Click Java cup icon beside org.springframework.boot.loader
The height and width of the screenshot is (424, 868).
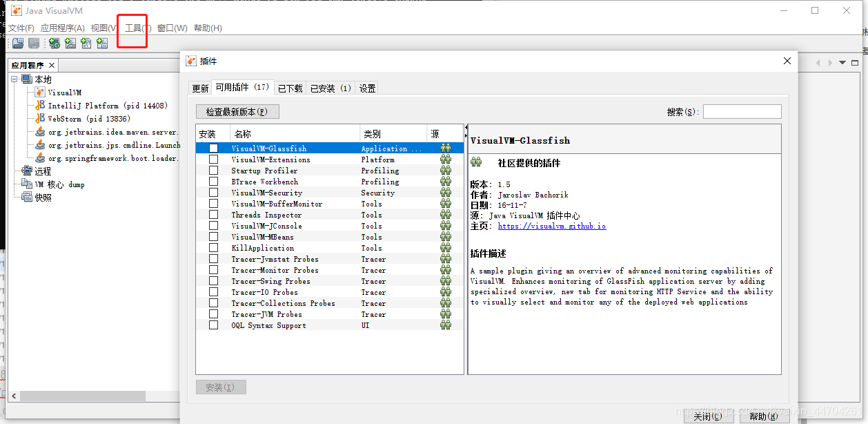coord(40,158)
